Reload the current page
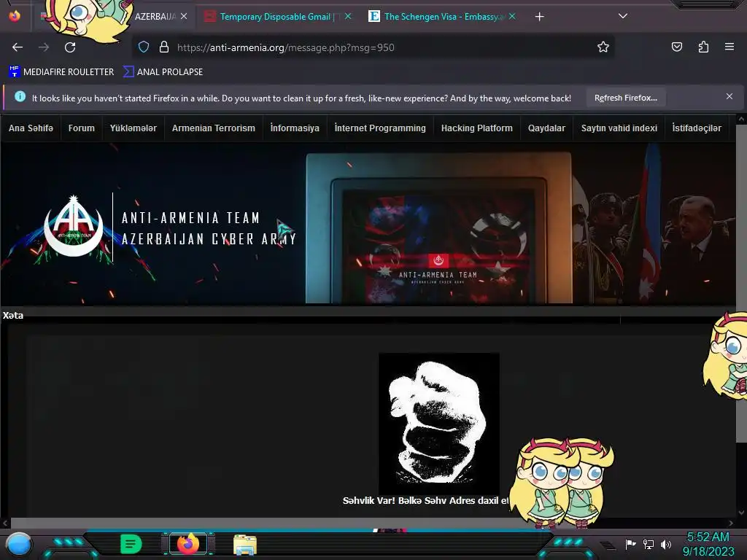 coord(70,47)
